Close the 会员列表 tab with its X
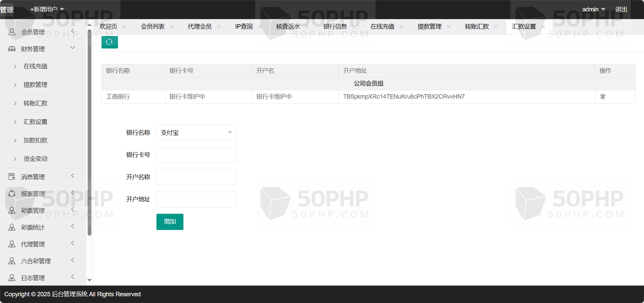Screen dimensions: 644x303 (172, 27)
